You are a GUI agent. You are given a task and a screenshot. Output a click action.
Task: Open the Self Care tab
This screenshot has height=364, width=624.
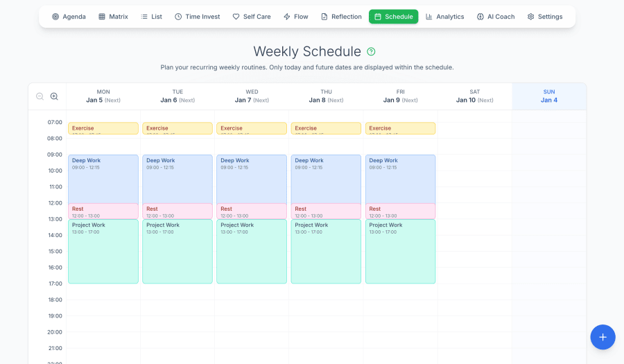[252, 17]
